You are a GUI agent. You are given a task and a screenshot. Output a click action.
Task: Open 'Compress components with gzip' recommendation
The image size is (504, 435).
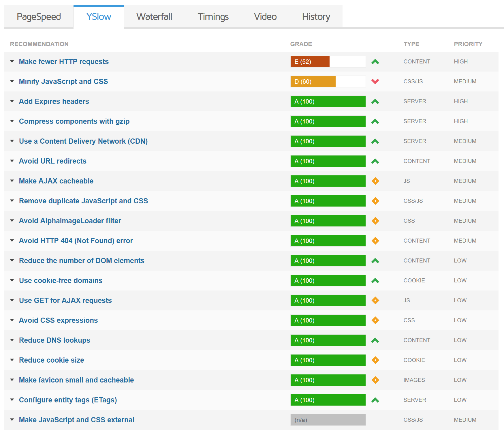pyautogui.click(x=74, y=121)
